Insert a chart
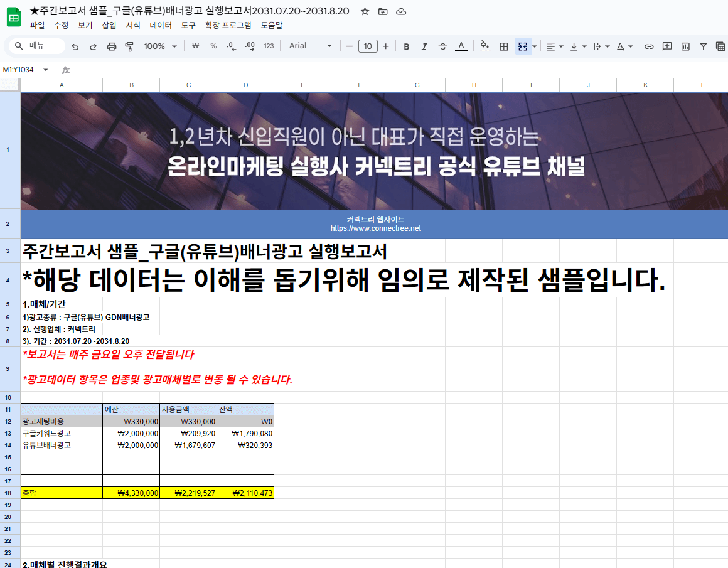The image size is (728, 568). click(x=685, y=46)
